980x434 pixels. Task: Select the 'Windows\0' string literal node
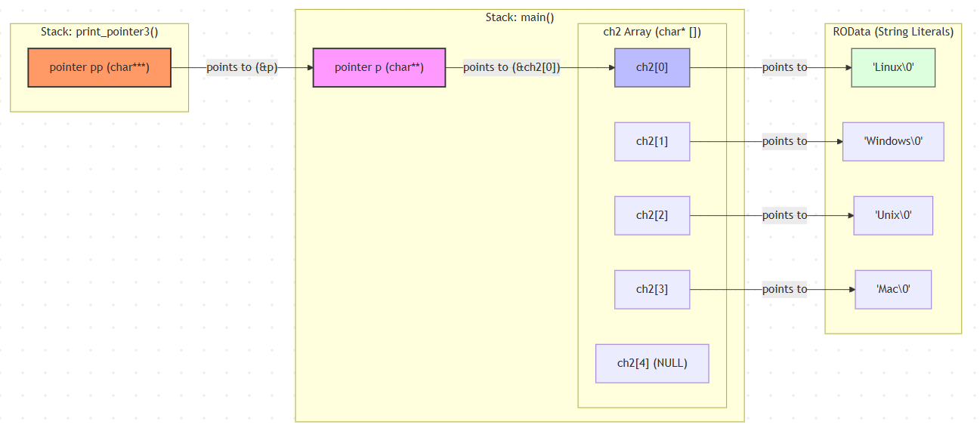(893, 142)
